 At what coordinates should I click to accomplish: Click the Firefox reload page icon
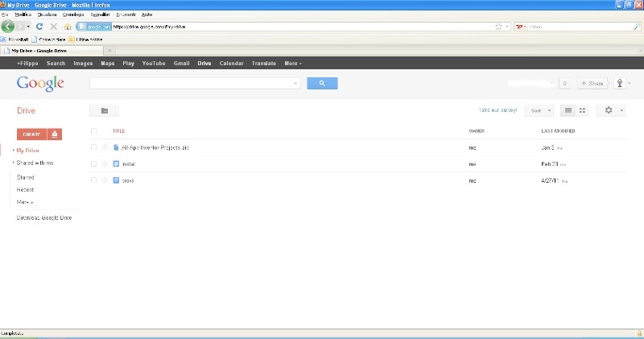click(39, 27)
